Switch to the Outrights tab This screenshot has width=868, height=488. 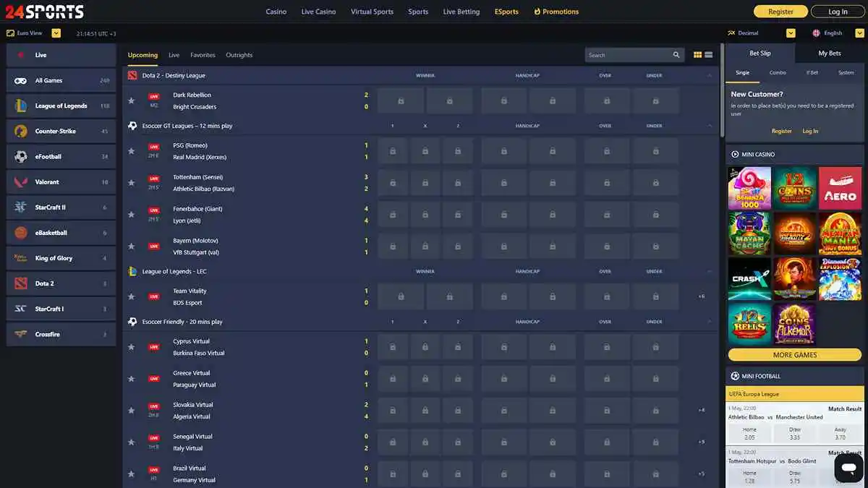click(x=239, y=55)
